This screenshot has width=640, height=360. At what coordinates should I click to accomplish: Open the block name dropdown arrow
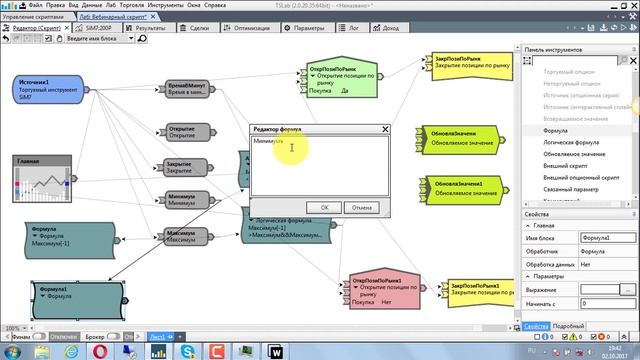point(131,38)
